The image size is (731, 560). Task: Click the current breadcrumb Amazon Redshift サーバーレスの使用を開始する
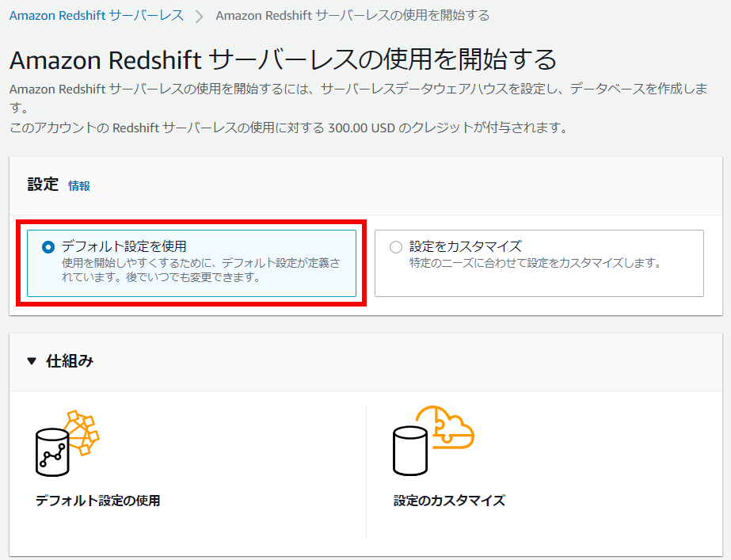click(x=352, y=15)
